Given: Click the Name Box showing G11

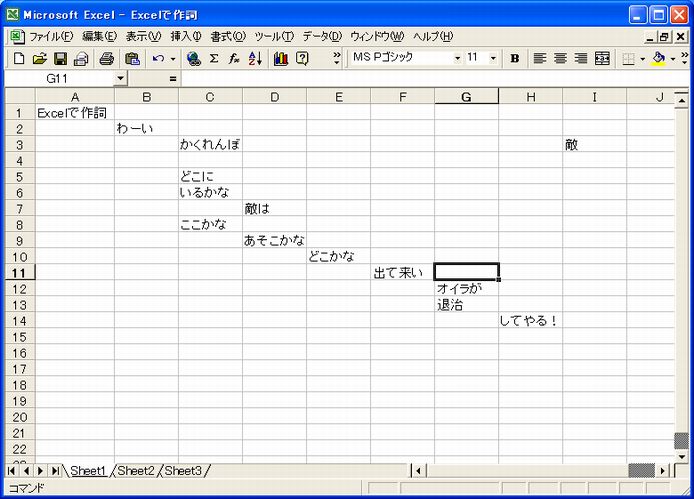Looking at the screenshot, I should click(x=60, y=79).
